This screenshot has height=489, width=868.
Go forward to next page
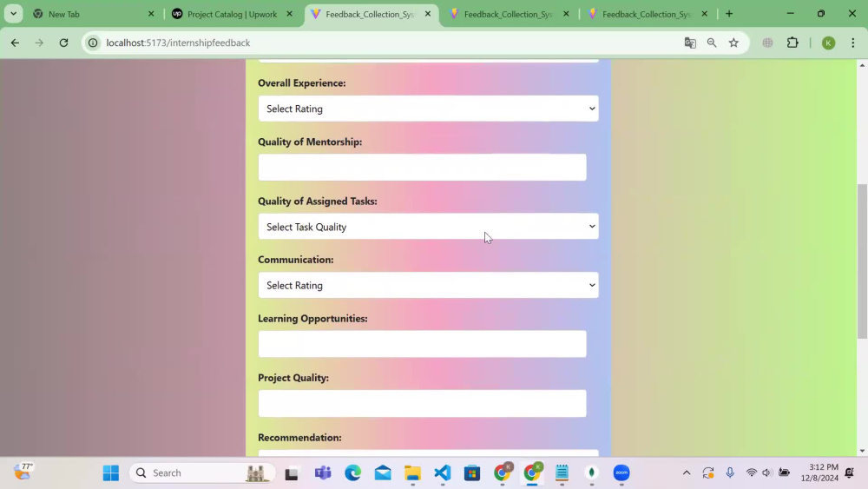(x=39, y=43)
